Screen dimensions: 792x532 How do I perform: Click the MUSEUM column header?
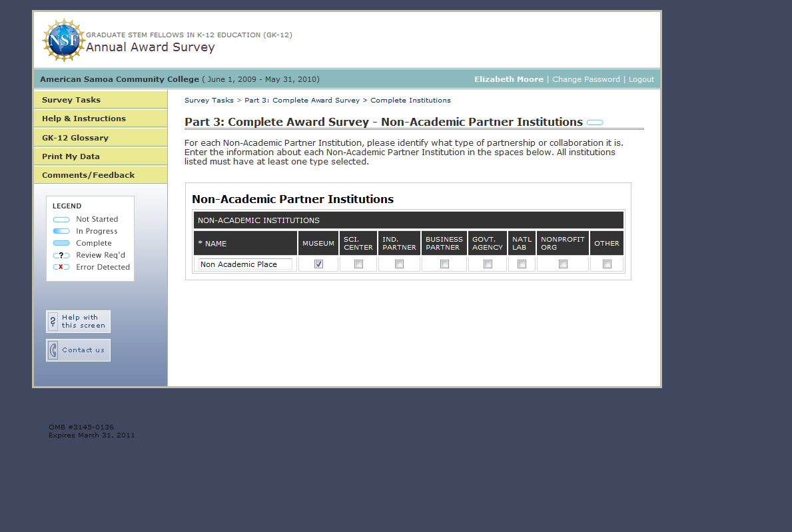pyautogui.click(x=318, y=243)
